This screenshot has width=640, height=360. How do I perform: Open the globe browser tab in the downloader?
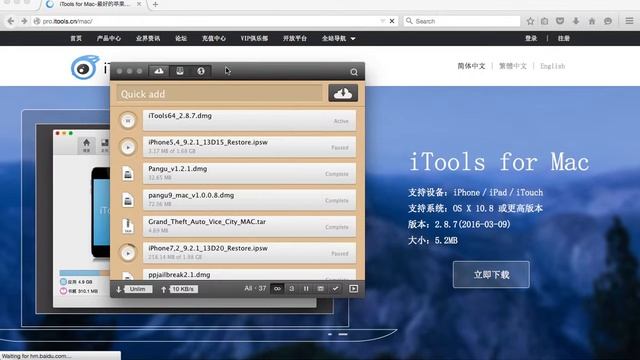[x=201, y=71]
